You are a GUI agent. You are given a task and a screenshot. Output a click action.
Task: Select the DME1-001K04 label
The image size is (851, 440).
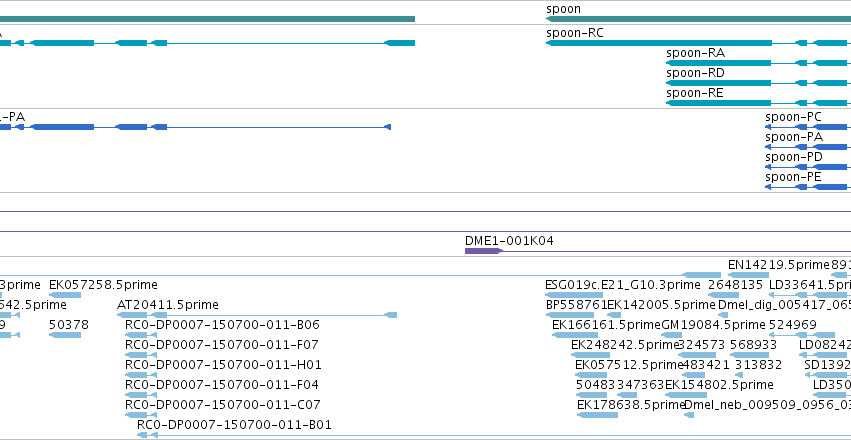tap(510, 241)
